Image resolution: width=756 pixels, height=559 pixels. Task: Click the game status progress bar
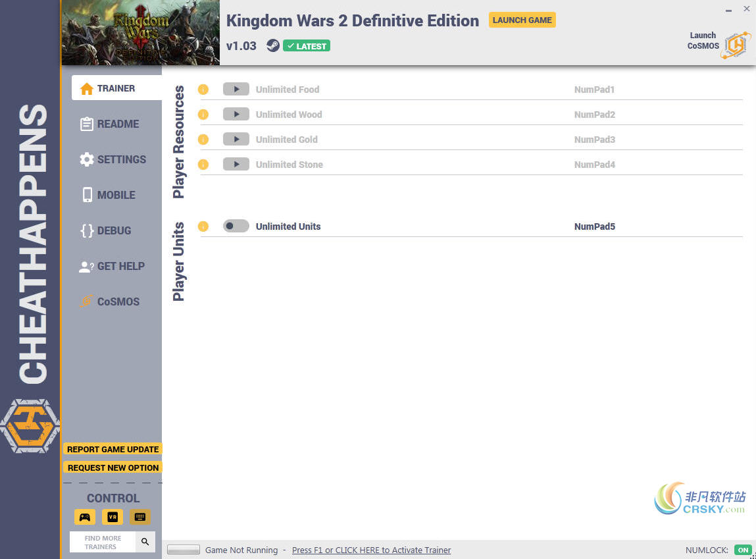coord(183,550)
